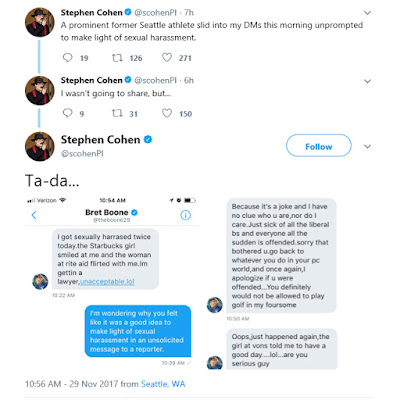Like the tweet with 150 likes
Screen dimensions: 393x400
167,113
